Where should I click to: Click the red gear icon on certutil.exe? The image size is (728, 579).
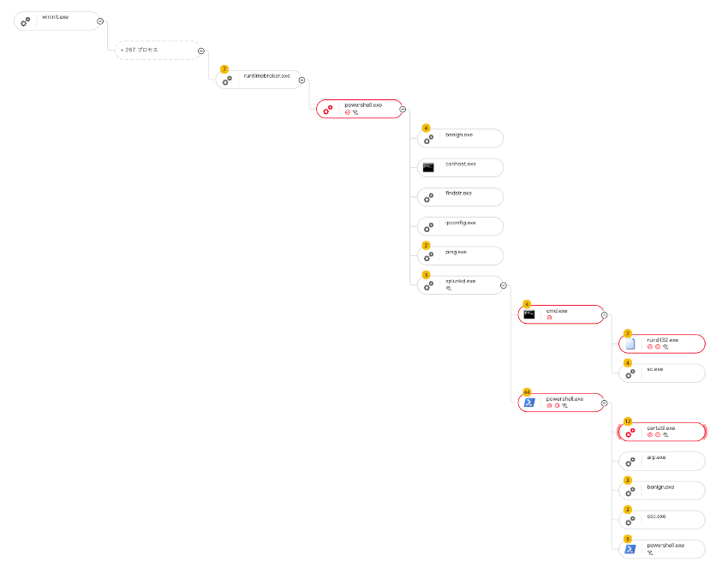pyautogui.click(x=630, y=433)
